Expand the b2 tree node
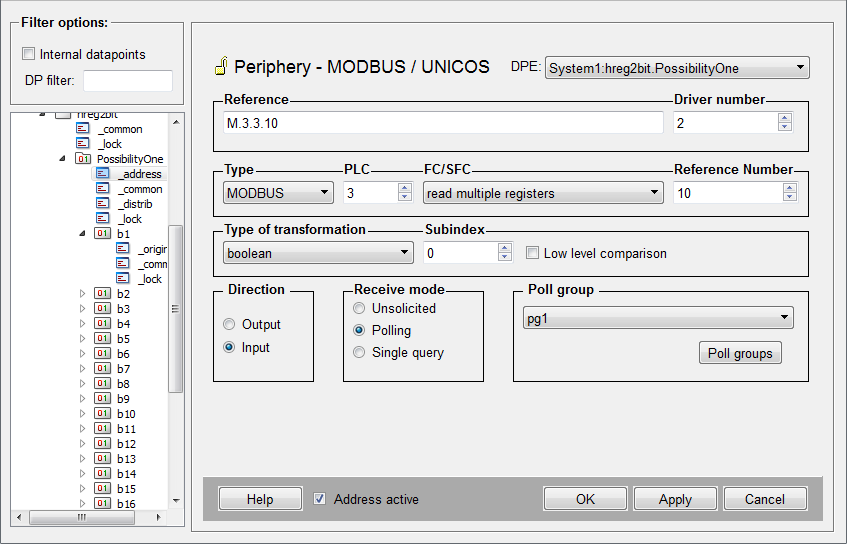This screenshot has height=544, width=847. coord(83,294)
